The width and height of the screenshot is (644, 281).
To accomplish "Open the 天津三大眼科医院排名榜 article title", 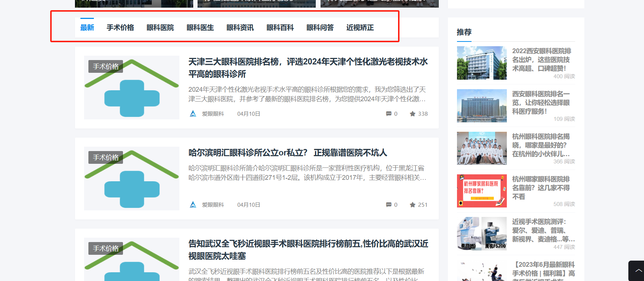I will [308, 68].
